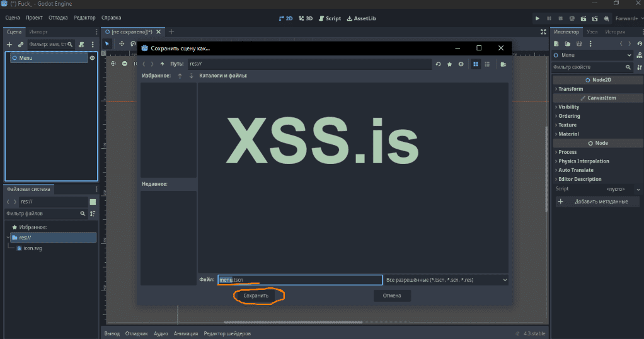644x339 pixels.
Task: Center the viewport view icon
Action: (113, 64)
